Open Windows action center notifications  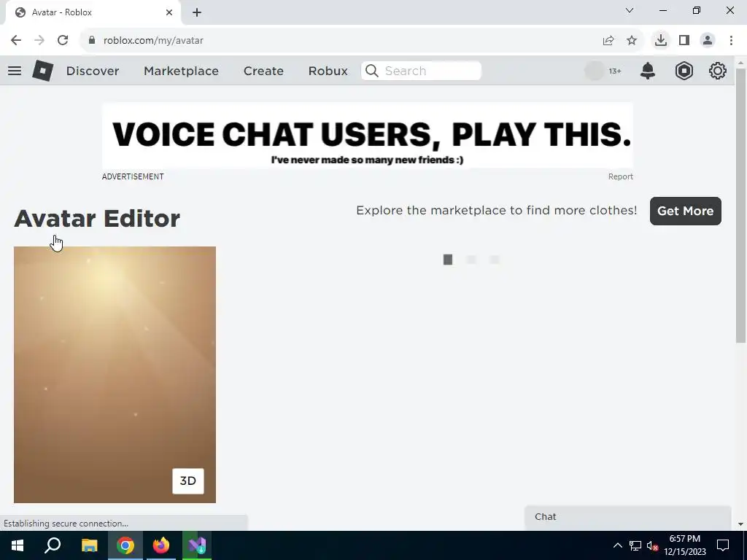point(723,545)
